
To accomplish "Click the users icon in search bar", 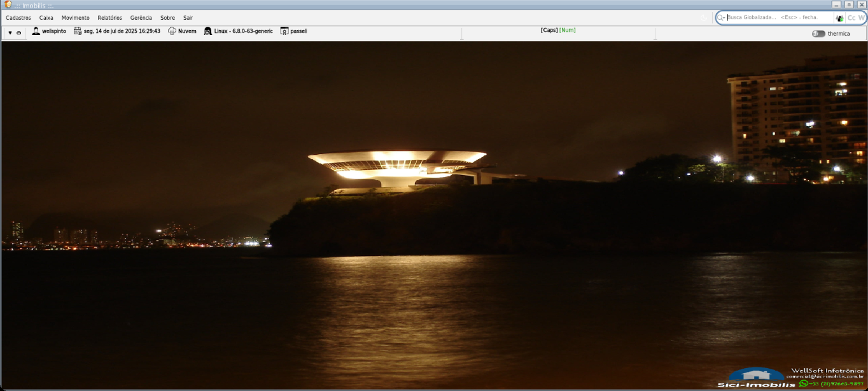I will [839, 18].
